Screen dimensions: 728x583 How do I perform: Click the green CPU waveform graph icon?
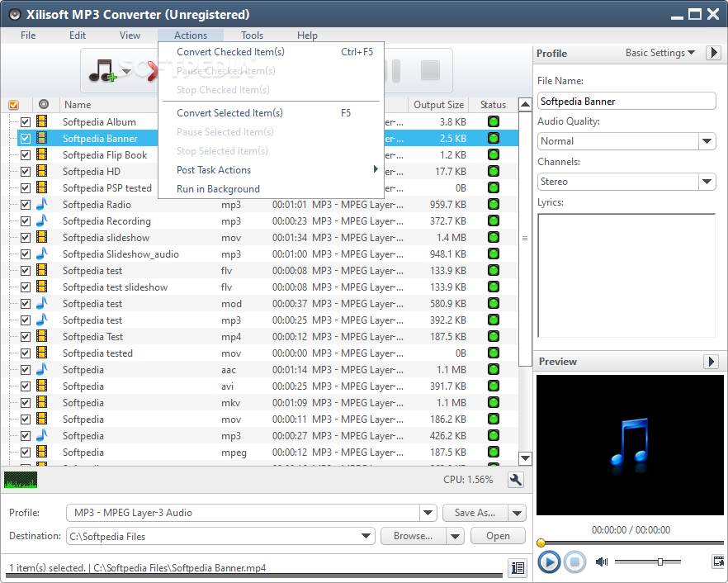[x=21, y=480]
